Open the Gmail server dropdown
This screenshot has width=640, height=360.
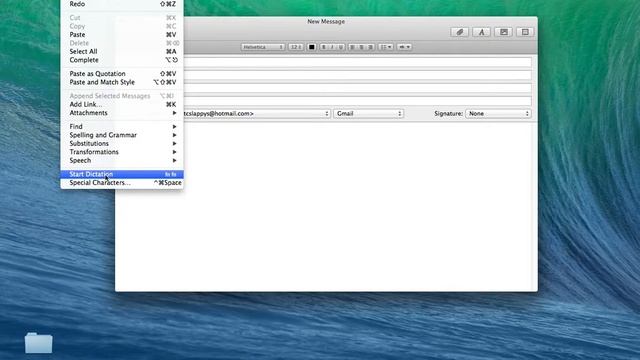(x=369, y=113)
